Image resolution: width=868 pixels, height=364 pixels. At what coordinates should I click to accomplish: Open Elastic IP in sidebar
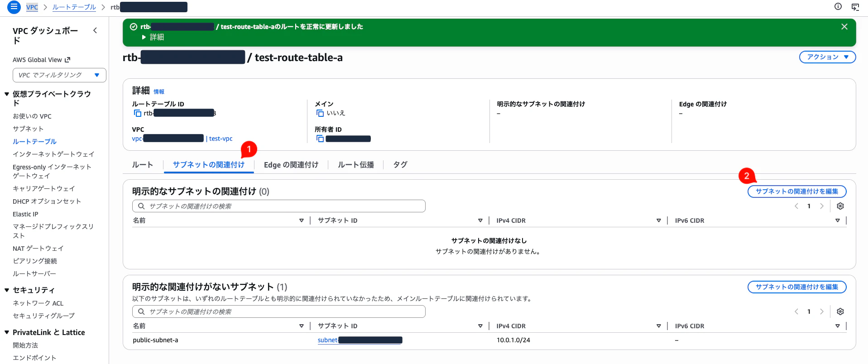25,214
